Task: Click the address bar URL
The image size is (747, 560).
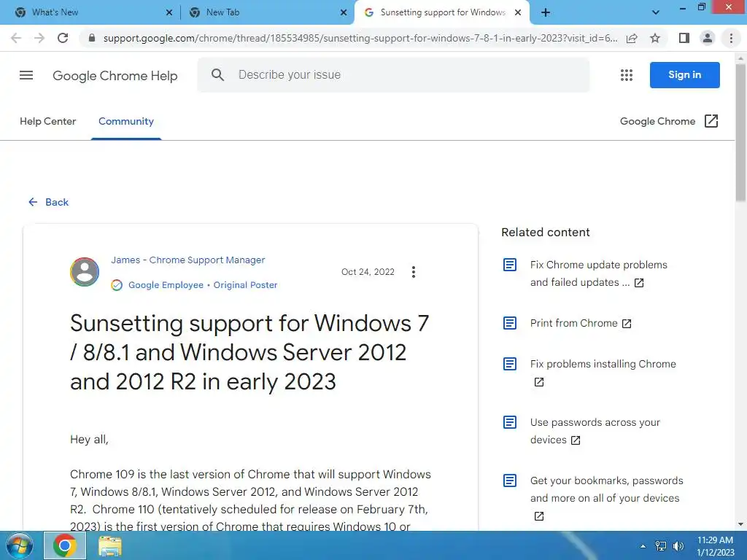Action: tap(360, 38)
